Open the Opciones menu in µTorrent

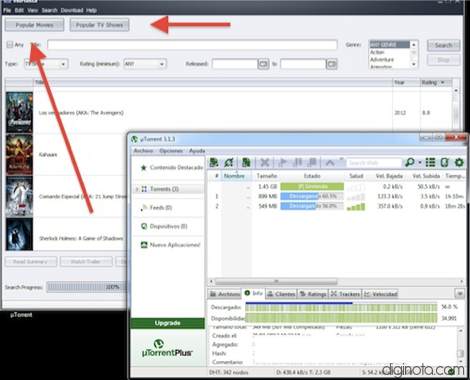171,151
